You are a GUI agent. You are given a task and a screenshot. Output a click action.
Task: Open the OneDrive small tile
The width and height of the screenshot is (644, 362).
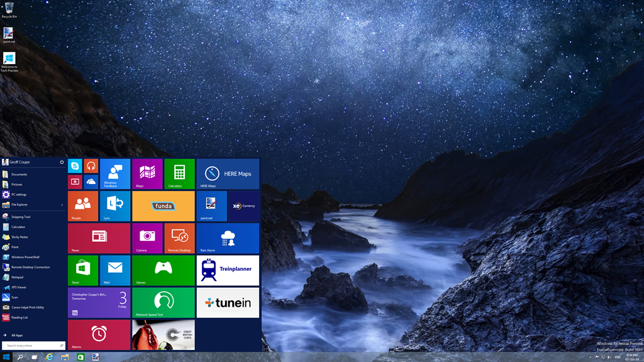pos(91,182)
